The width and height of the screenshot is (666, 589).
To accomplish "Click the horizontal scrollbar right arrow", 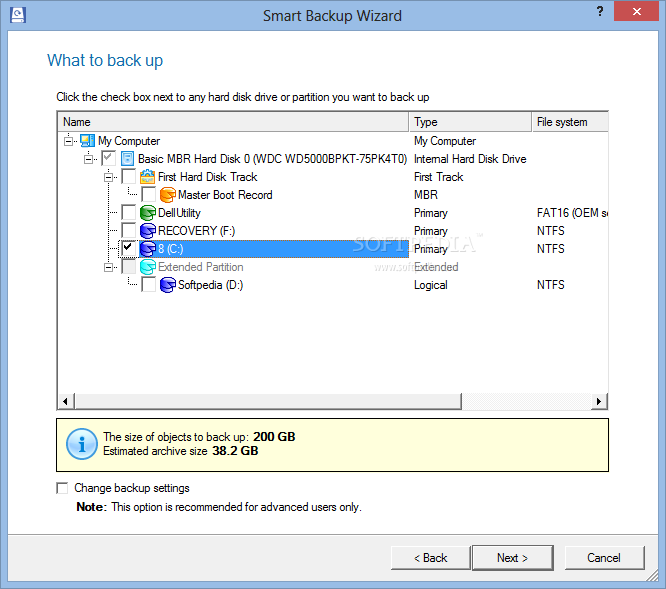I will coord(599,401).
